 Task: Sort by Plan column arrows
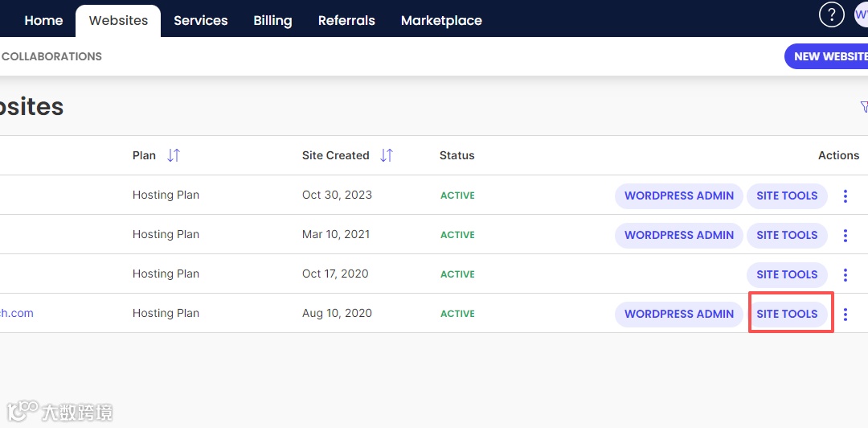pyautogui.click(x=174, y=155)
